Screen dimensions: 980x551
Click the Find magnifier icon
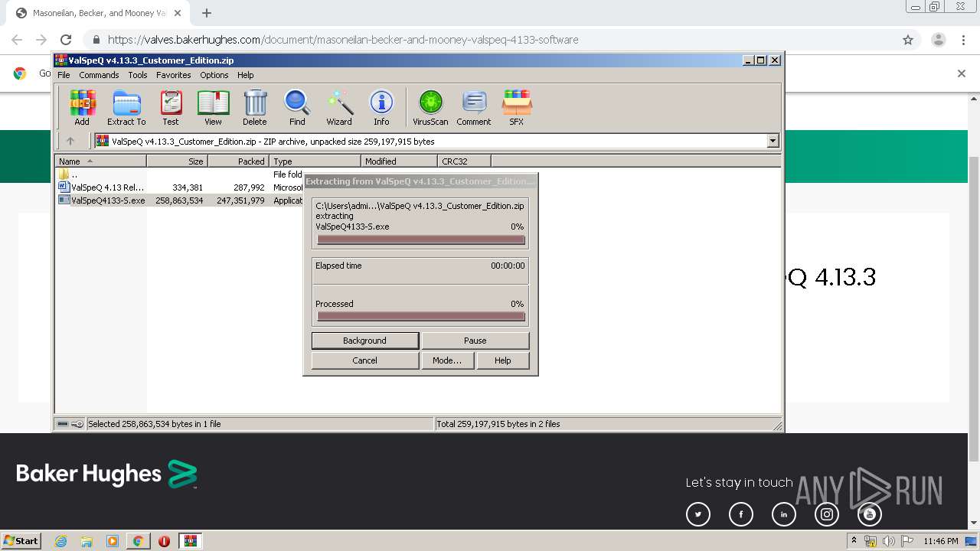297,108
